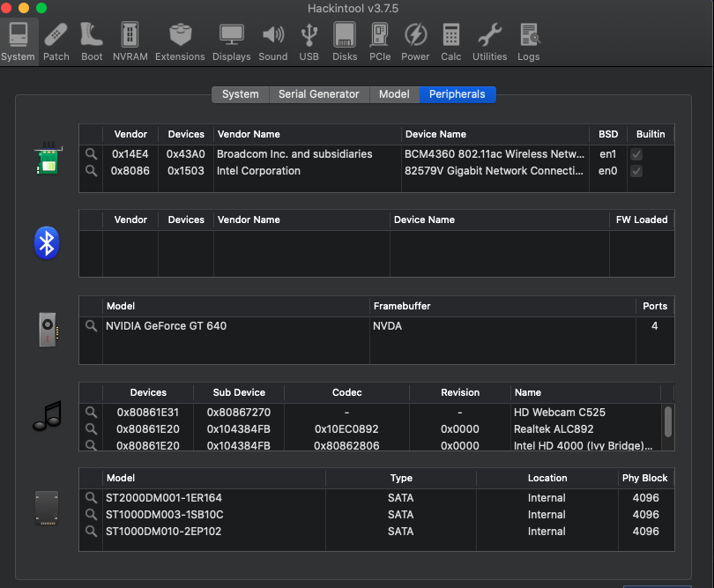714x588 pixels.
Task: Click magnifier icon beside HD Webcam C525 row
Action: (x=91, y=413)
